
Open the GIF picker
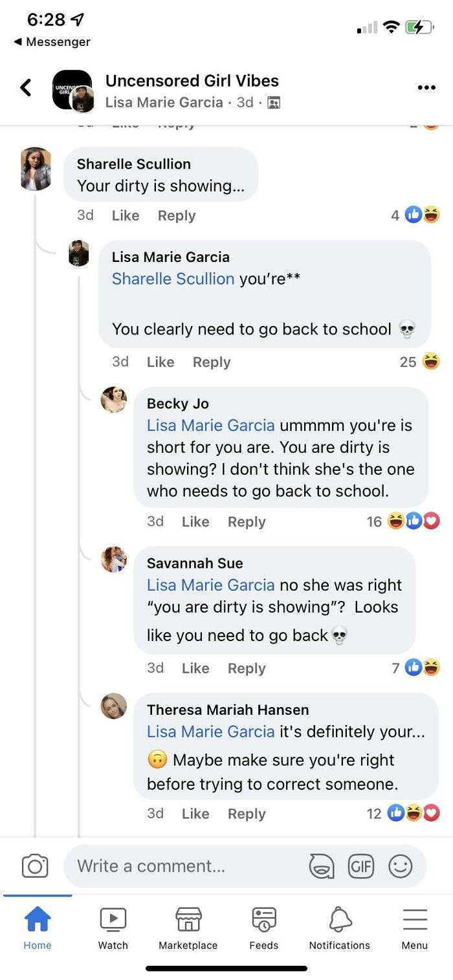click(360, 866)
